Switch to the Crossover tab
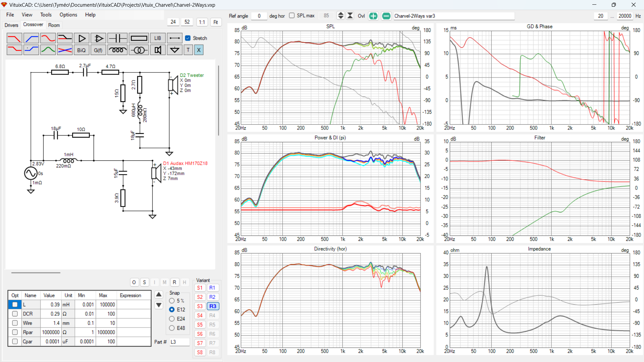Screen dimensions: 644x362 click(33, 24)
